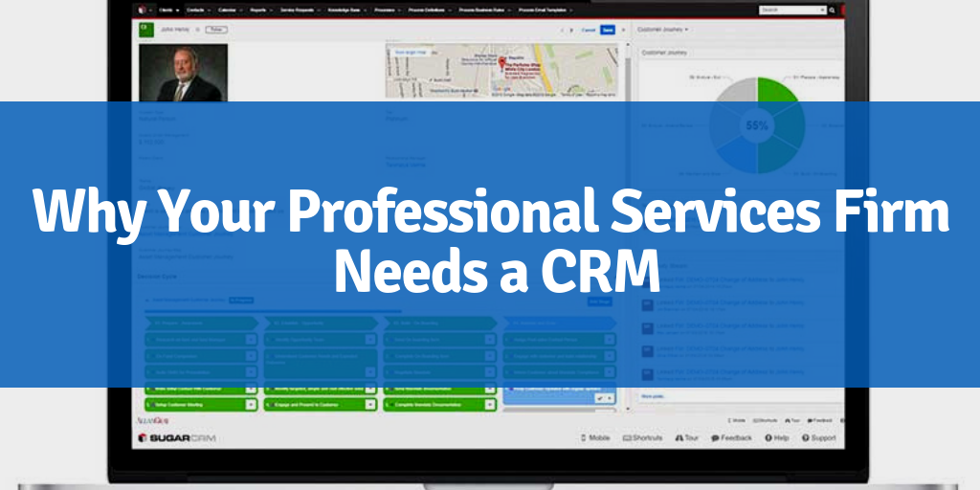Click the green record icon beside John Henry
Image resolution: width=980 pixels, height=490 pixels.
[x=146, y=30]
